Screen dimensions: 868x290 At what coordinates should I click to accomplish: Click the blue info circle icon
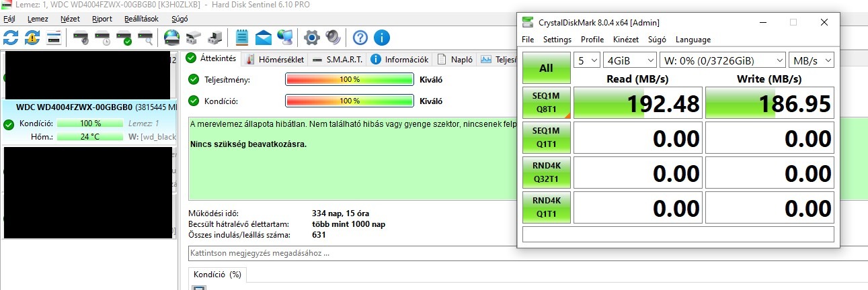click(382, 37)
